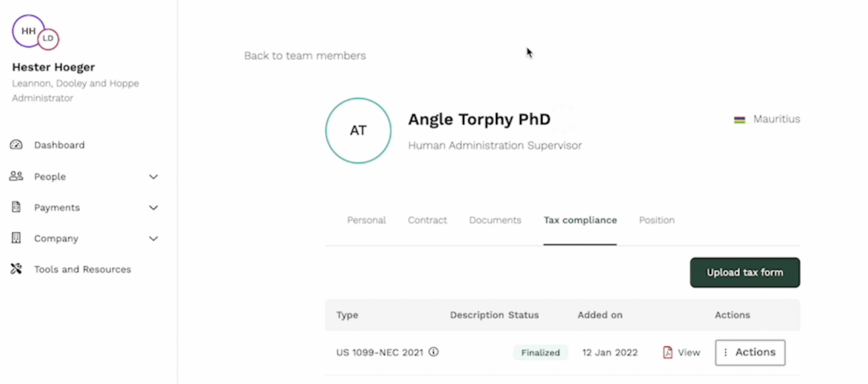Click the Company building icon
The width and height of the screenshot is (868, 384).
pyautogui.click(x=16, y=238)
